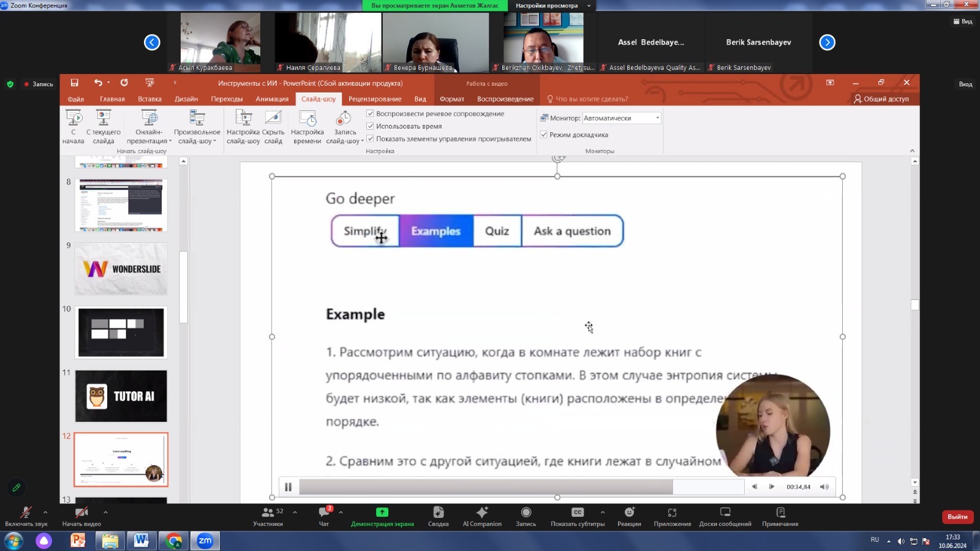Screen dimensions: 980x551
Task: Toggle 'Воспроизвести речевое сопровождение' checkbox
Action: pos(370,113)
